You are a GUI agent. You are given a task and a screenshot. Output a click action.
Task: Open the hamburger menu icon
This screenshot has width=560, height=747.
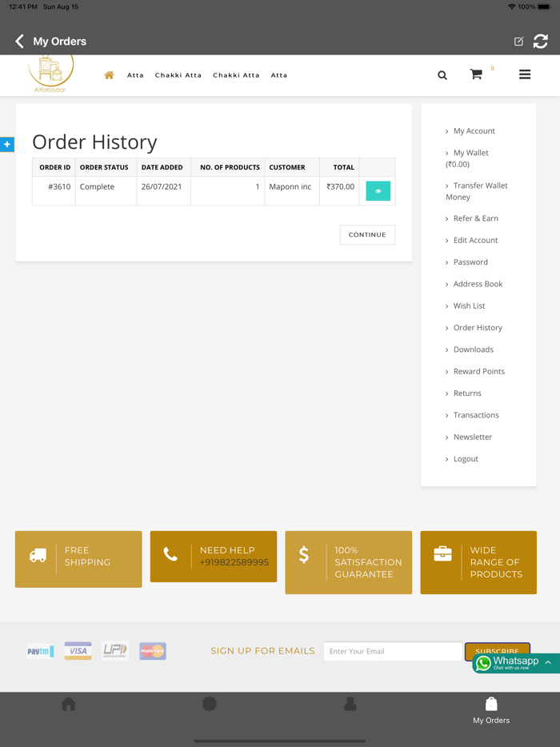[x=525, y=74]
